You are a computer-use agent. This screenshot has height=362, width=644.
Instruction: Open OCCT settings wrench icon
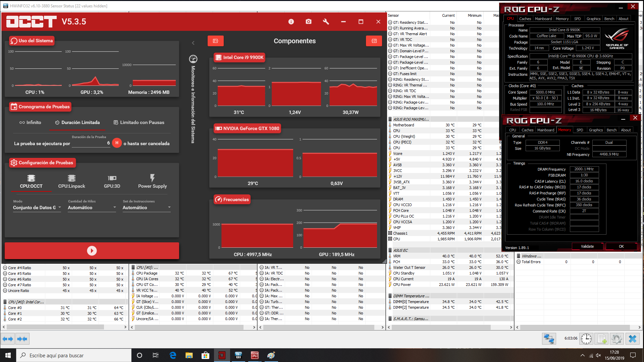pos(326,22)
